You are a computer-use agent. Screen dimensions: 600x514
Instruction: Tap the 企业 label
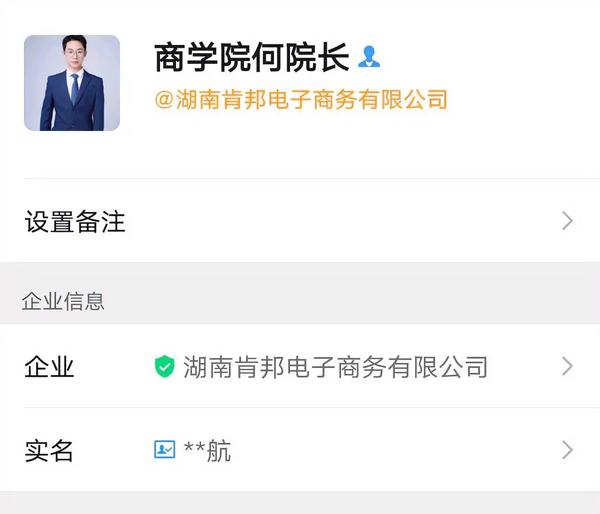49,367
